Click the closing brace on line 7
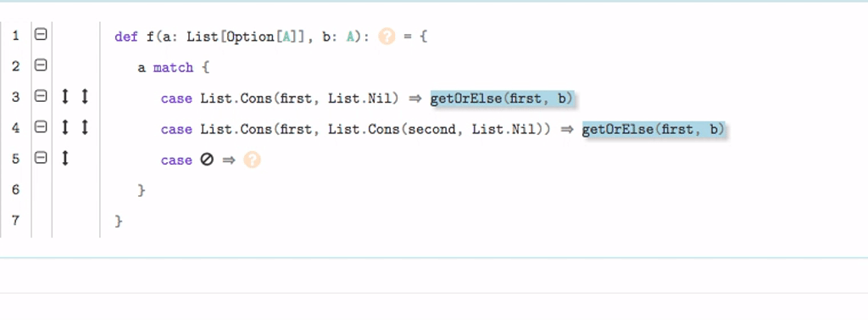The height and width of the screenshot is (320, 868). (119, 221)
